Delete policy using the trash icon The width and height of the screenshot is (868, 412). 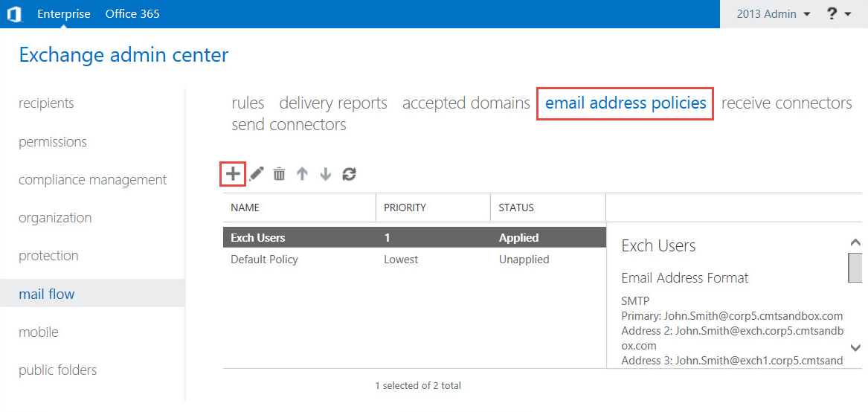pos(279,174)
